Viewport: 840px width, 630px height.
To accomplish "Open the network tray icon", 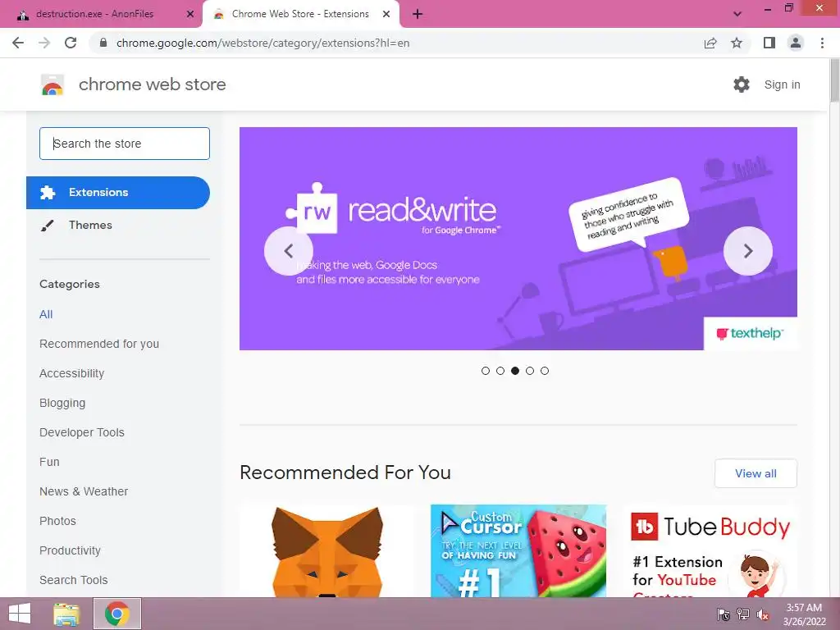I will [x=743, y=614].
